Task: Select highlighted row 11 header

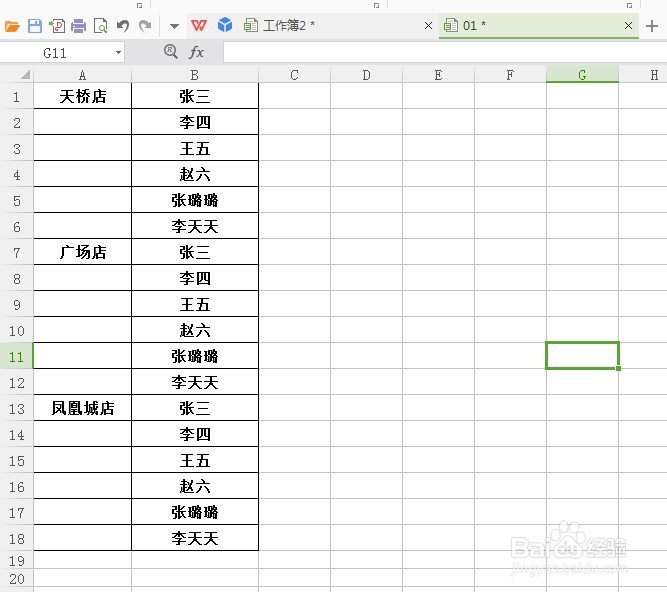Action: [17, 357]
